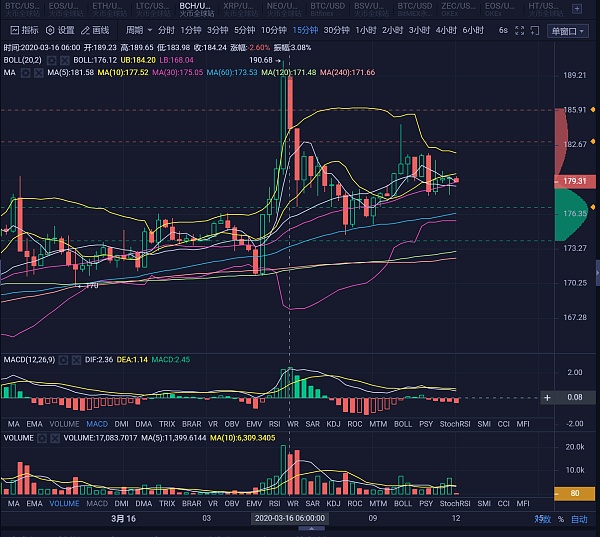Switch to the BTC/USD Bitfinex tab

(x=328, y=9)
